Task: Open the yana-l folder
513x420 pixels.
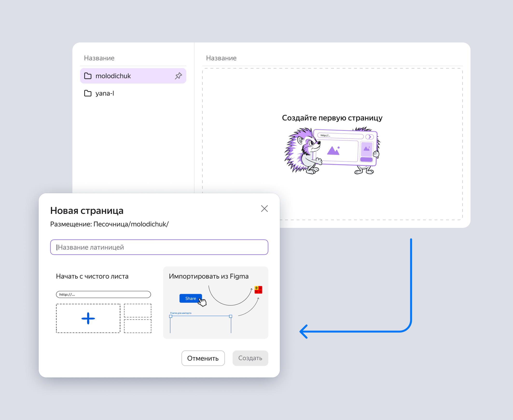Action: 133,93
